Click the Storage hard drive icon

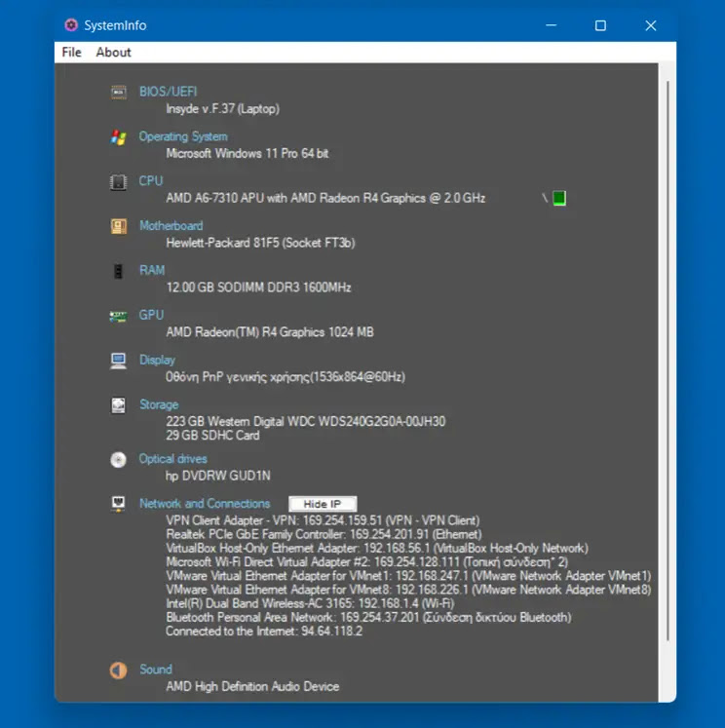[118, 405]
